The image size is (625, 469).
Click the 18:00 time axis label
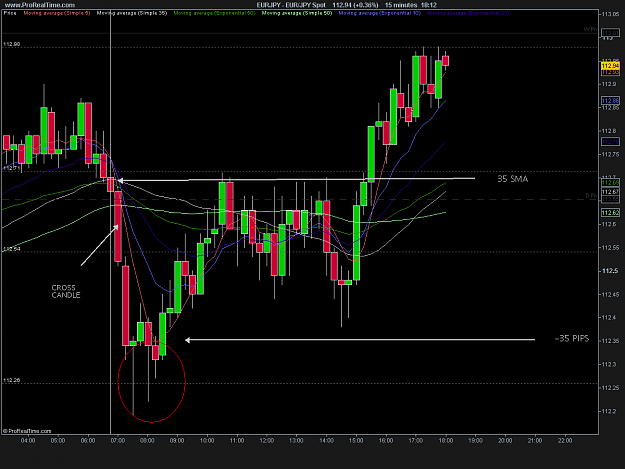[x=446, y=440]
